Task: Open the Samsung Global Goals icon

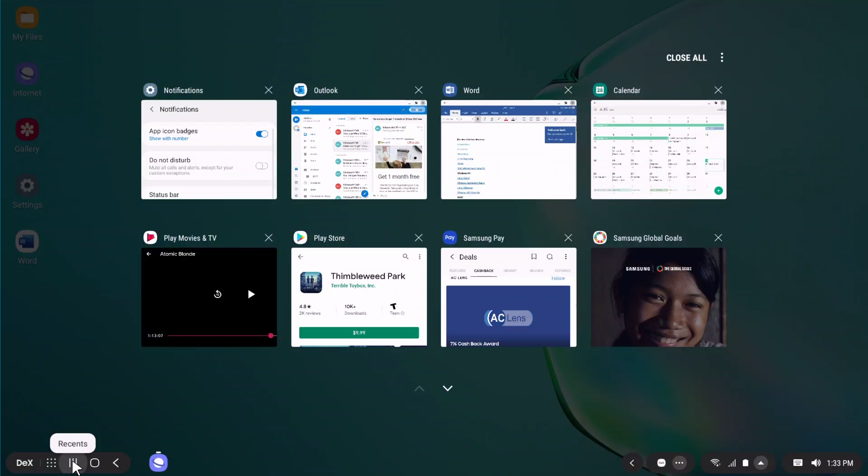Action: coord(600,237)
